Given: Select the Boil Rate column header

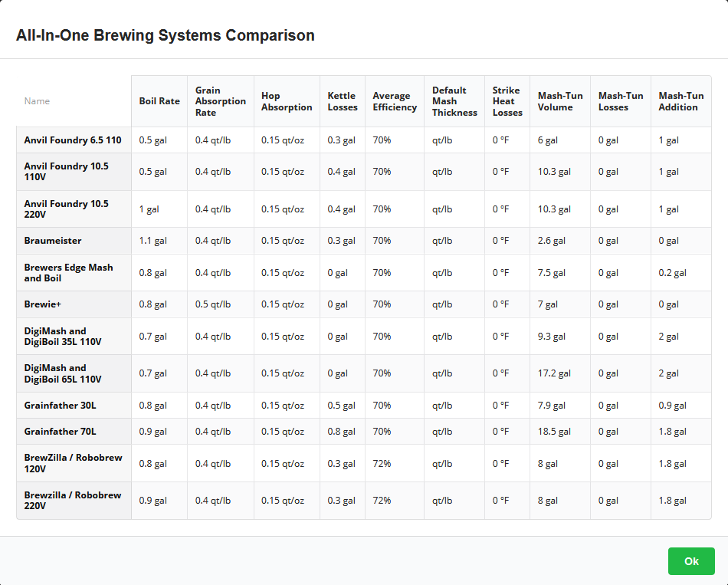Looking at the screenshot, I should [x=159, y=101].
